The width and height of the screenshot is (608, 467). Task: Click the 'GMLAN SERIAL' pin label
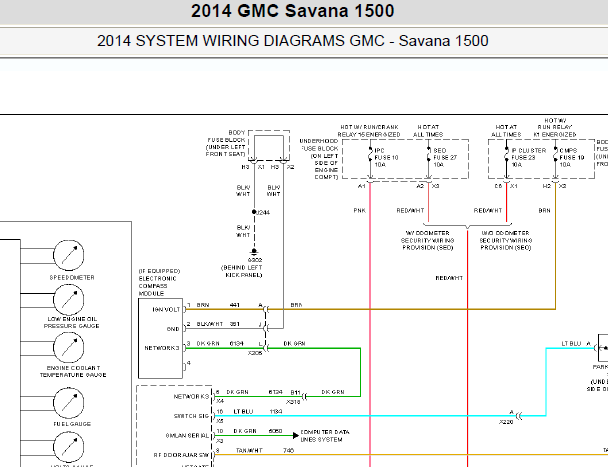click(187, 436)
